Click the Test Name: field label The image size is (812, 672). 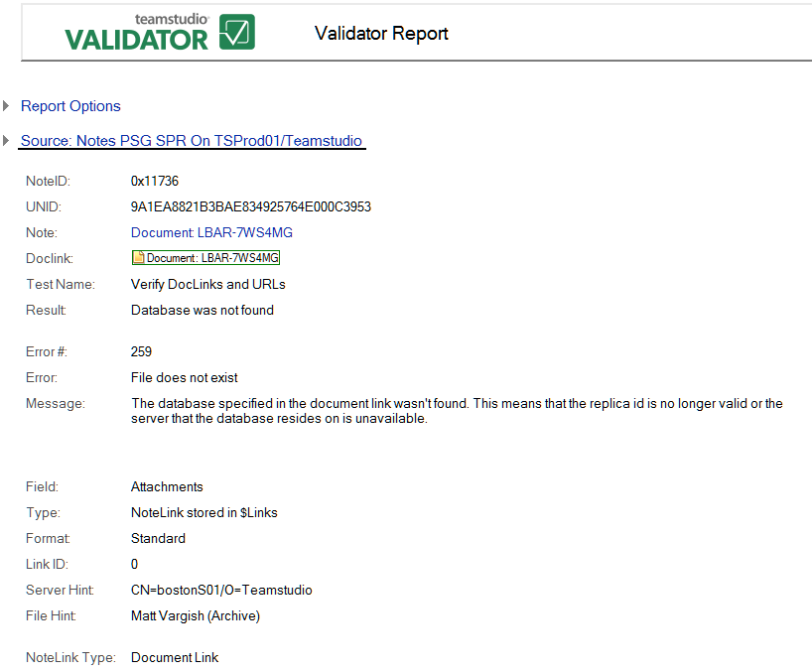[x=61, y=284]
